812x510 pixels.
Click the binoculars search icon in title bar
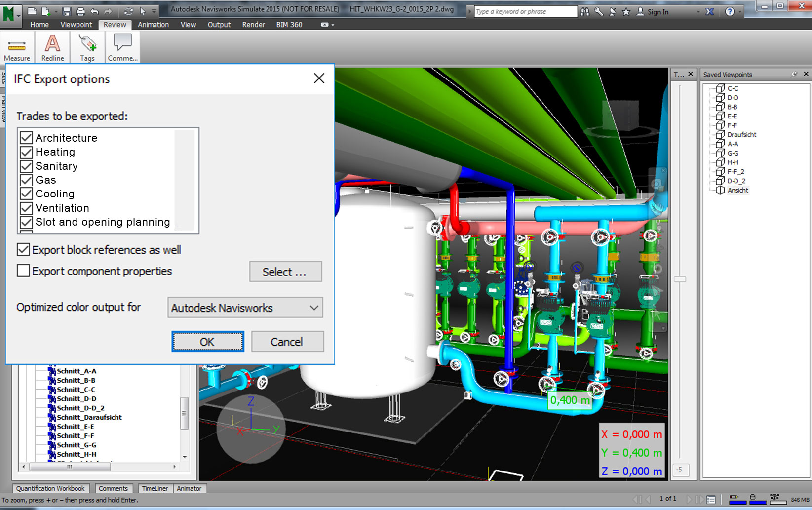585,11
